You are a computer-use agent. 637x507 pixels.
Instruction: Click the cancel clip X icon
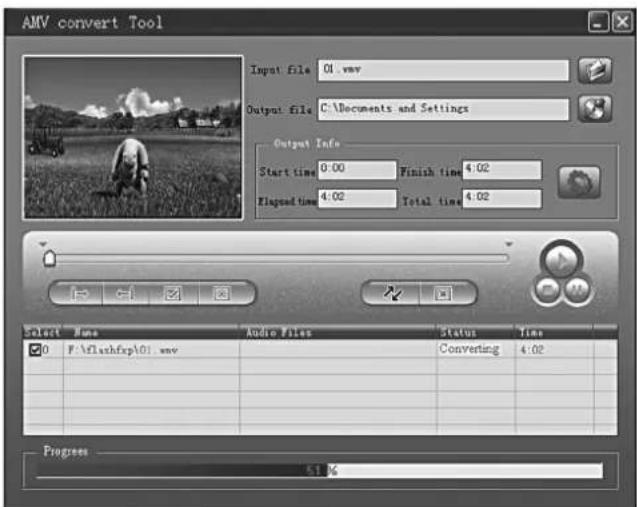pyautogui.click(x=222, y=293)
